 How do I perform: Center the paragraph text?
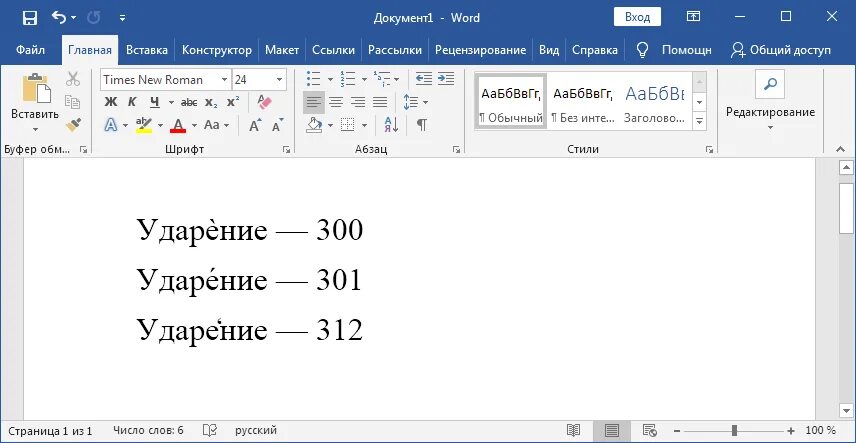click(336, 102)
